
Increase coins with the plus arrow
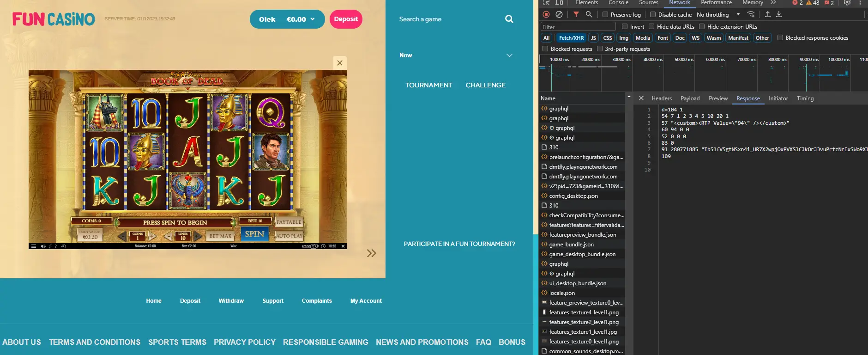[x=152, y=236]
